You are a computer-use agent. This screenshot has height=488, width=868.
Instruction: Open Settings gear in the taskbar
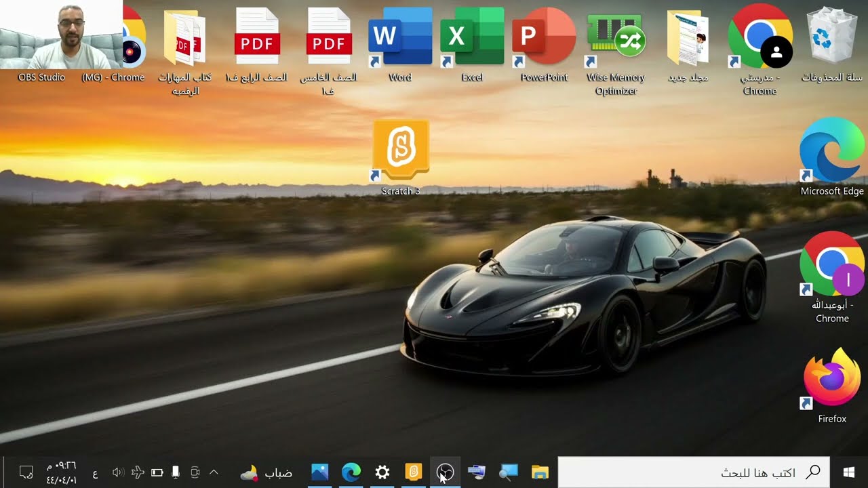click(382, 472)
